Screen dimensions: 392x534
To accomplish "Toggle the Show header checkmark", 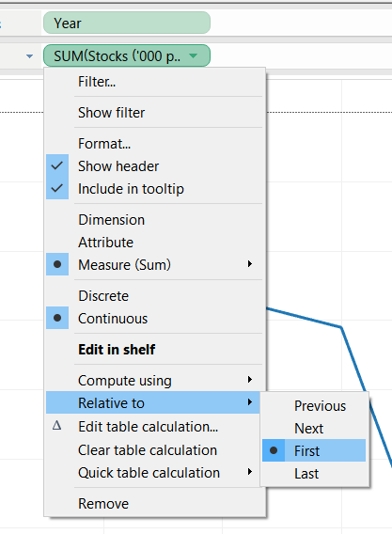I will tap(57, 165).
